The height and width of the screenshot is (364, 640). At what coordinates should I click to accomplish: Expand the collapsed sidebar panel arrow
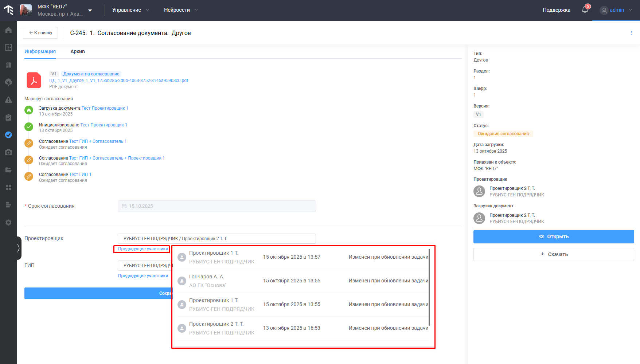[x=19, y=248]
